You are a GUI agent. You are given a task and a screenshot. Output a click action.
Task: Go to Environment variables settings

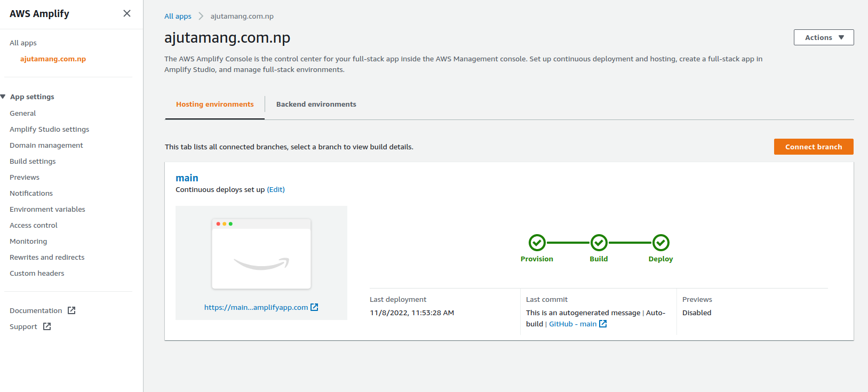47,209
